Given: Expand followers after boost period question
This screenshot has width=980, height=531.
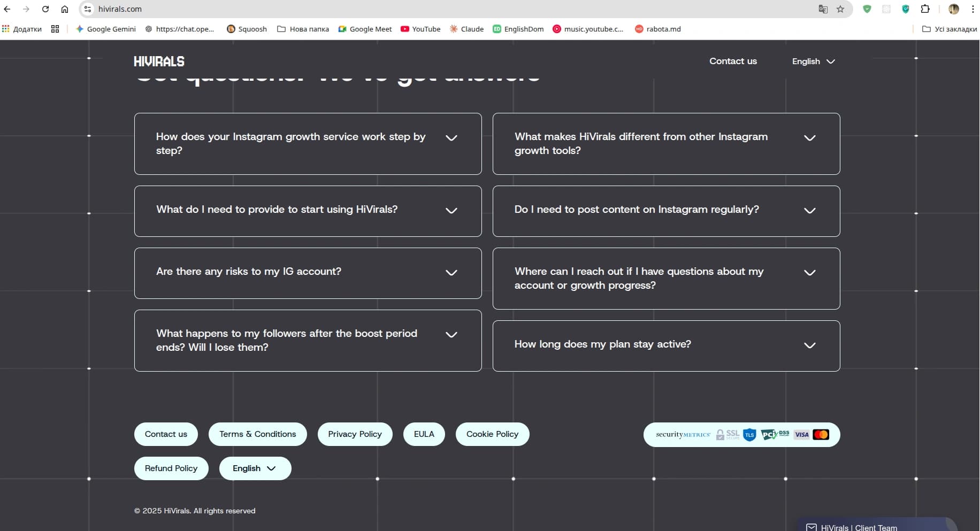Looking at the screenshot, I should [x=308, y=341].
